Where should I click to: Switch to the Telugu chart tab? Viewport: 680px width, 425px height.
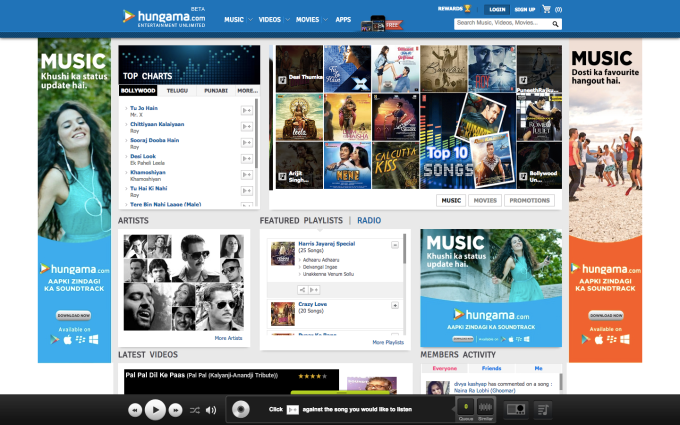tap(177, 91)
